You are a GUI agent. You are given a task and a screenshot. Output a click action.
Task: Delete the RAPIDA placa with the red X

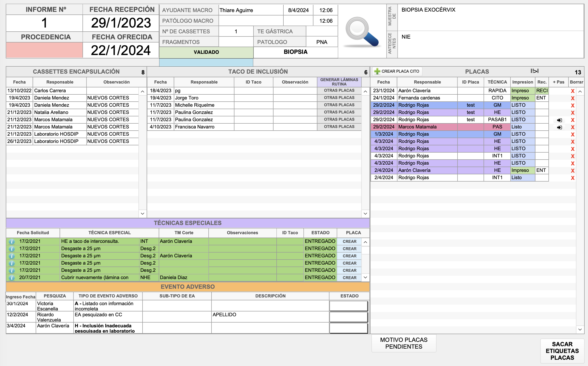click(573, 91)
